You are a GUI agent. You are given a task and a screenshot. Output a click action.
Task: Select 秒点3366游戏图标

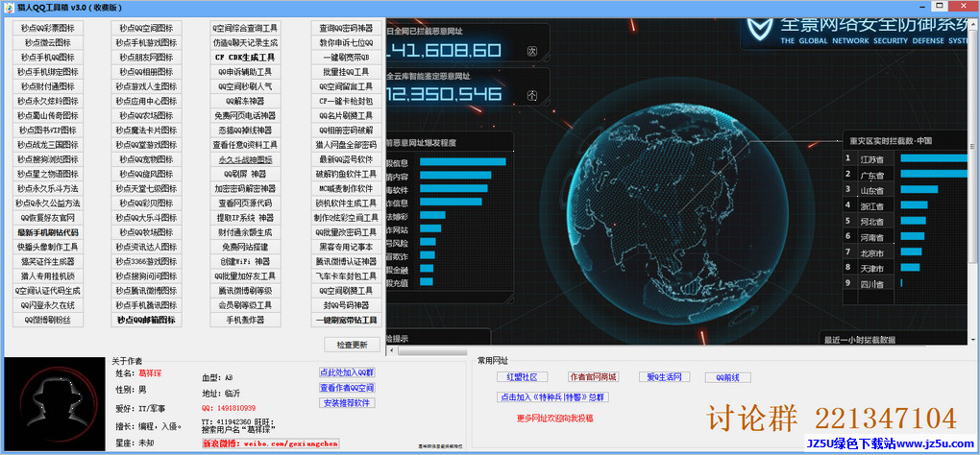(146, 261)
